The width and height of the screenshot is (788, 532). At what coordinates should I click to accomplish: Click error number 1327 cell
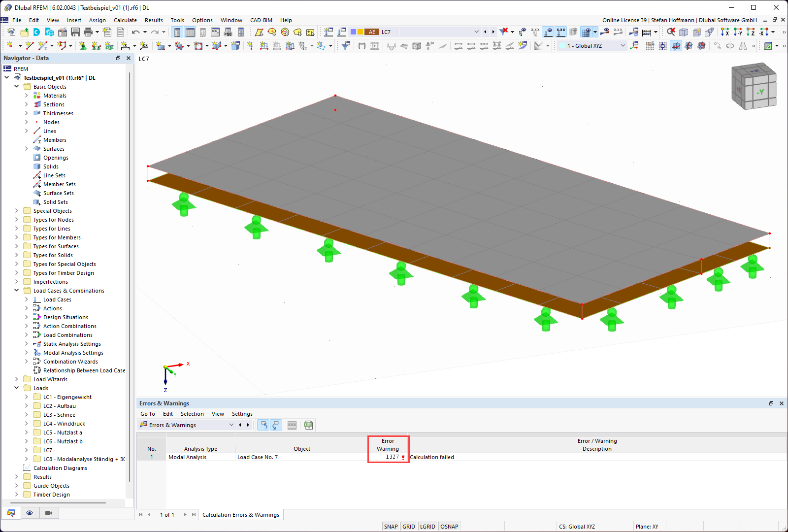388,457
